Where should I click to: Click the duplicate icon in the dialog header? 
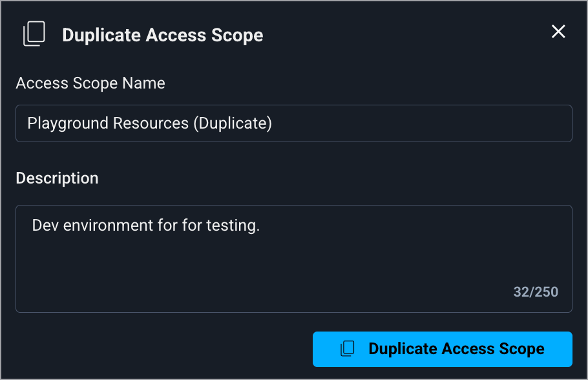coord(34,34)
